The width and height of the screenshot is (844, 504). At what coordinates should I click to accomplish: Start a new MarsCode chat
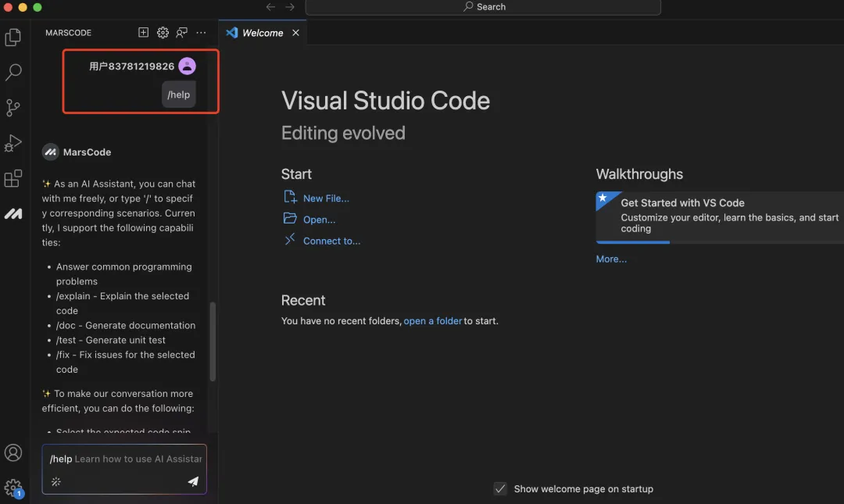coord(143,32)
